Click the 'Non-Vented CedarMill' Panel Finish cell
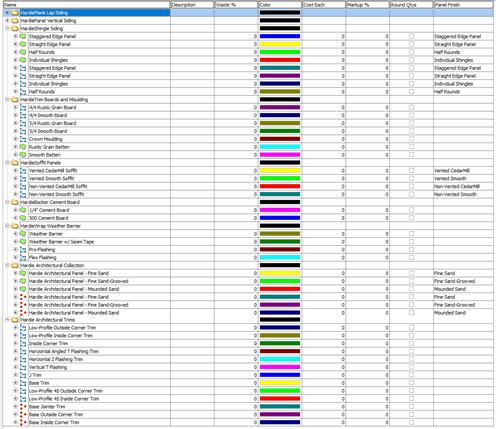 coord(463,187)
